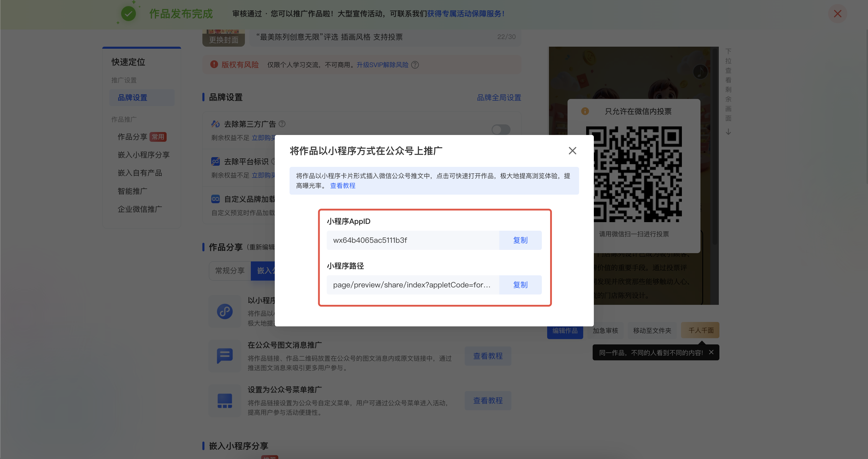Screen dimensions: 868x459
Task: Copy the mini-program AppID
Action: click(520, 240)
